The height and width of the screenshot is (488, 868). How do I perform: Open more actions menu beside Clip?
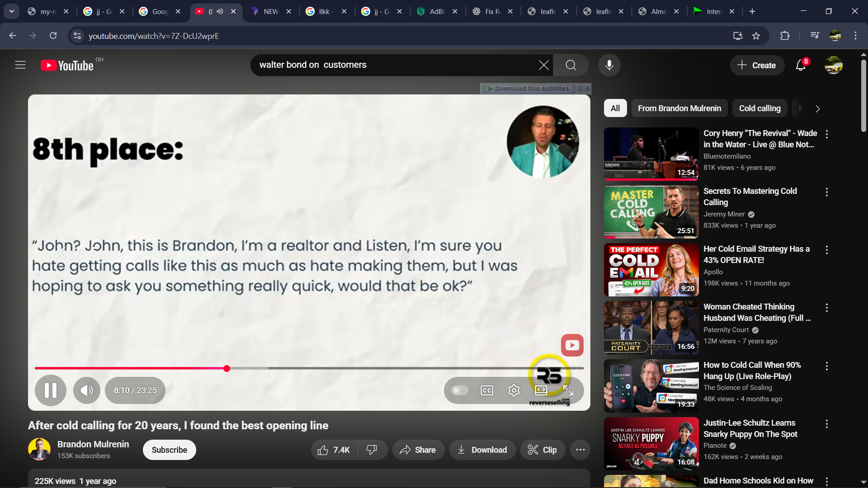click(x=580, y=450)
